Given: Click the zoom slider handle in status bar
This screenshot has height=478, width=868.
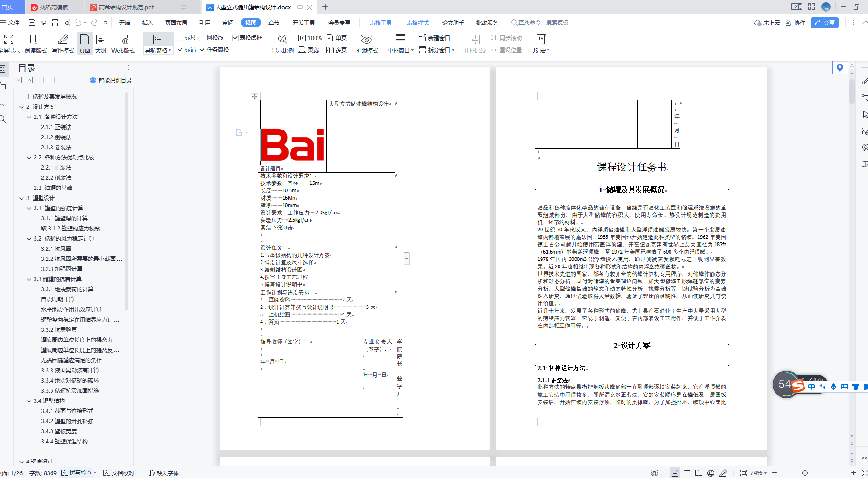Looking at the screenshot, I should tap(804, 473).
